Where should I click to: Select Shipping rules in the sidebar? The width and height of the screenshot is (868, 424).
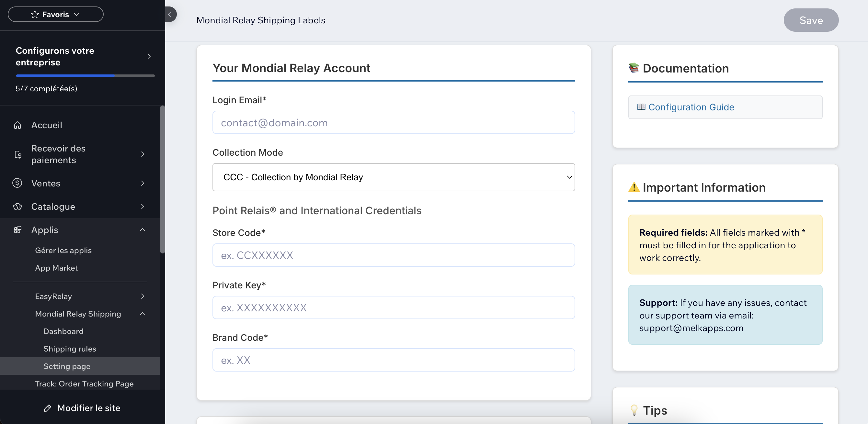(70, 349)
